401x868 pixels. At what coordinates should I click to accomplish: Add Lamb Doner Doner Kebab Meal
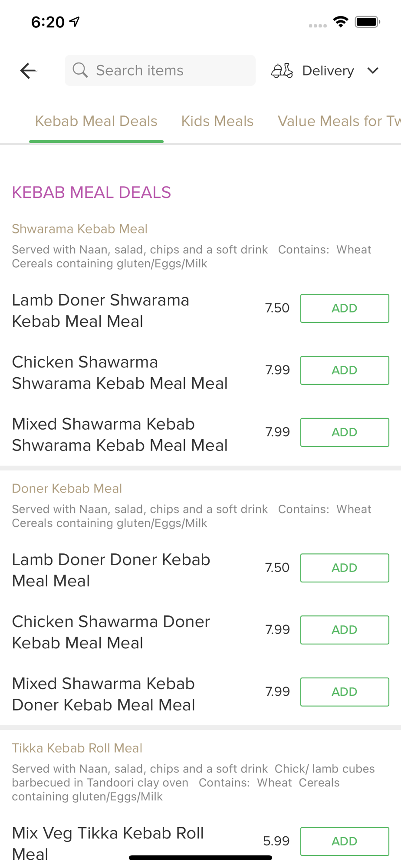(x=345, y=568)
